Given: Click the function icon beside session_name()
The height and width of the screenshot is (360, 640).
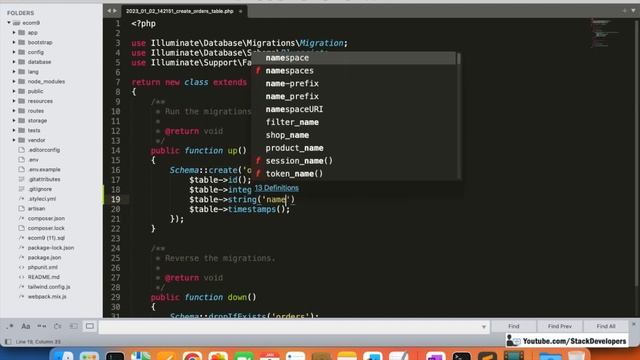Looking at the screenshot, I should click(x=258, y=161).
